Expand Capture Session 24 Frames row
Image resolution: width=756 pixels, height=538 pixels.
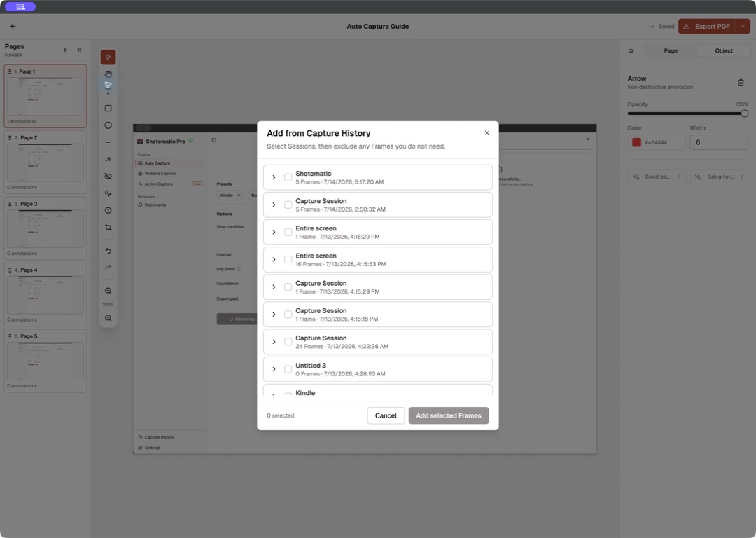[274, 342]
